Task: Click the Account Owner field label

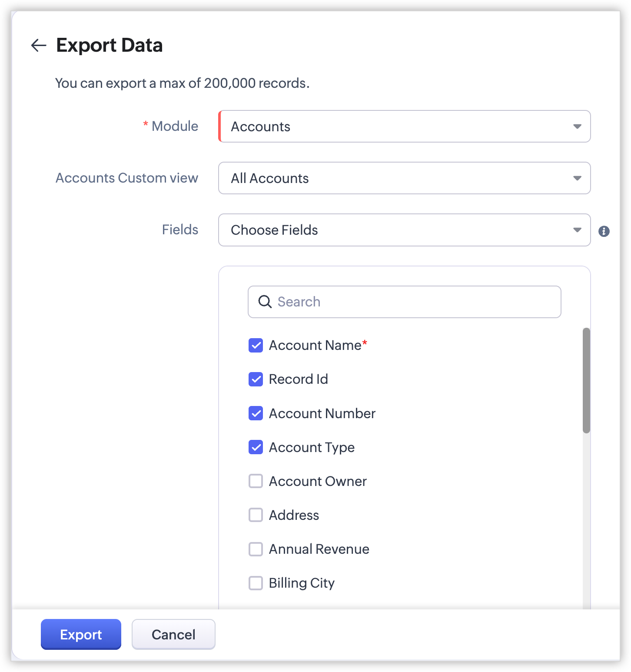Action: click(x=318, y=481)
